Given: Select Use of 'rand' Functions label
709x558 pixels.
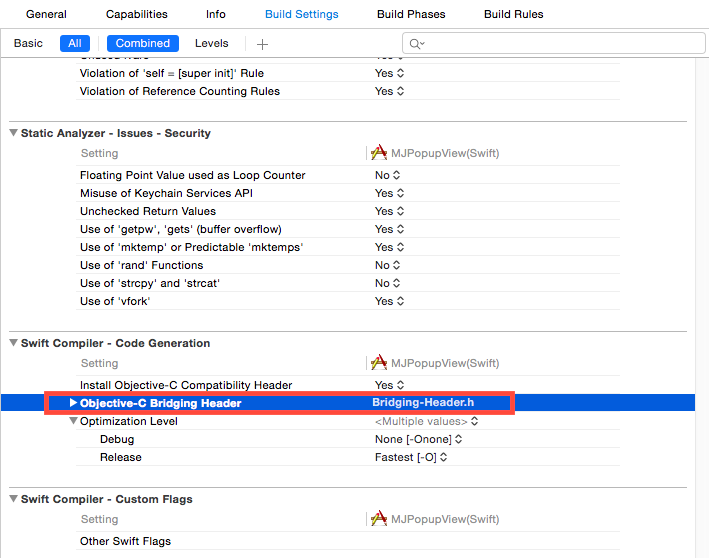Looking at the screenshot, I should 142,265.
